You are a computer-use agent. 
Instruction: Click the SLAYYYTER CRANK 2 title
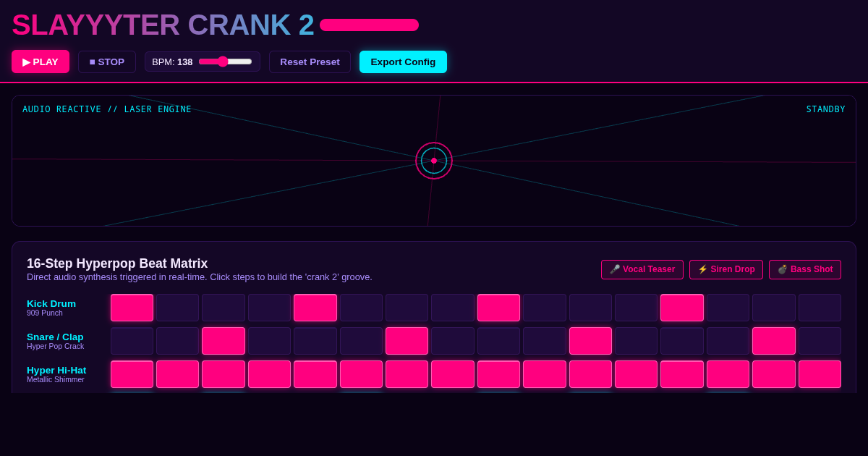163,25
